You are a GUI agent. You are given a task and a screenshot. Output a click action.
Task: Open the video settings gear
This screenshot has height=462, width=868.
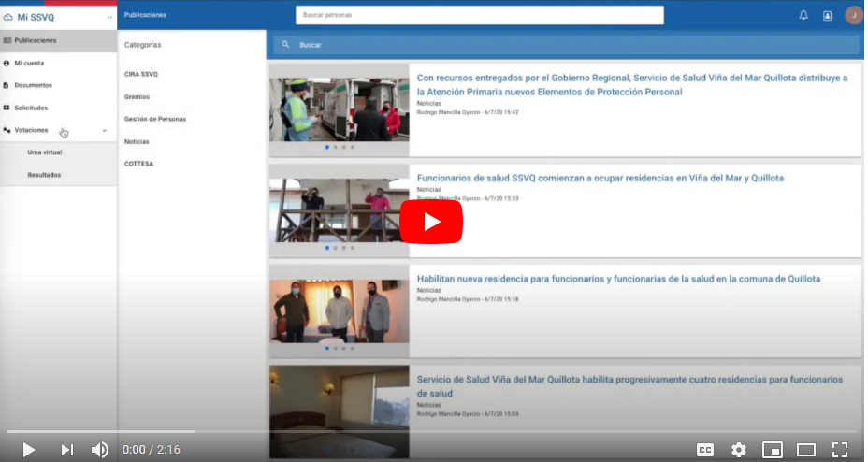pyautogui.click(x=739, y=450)
